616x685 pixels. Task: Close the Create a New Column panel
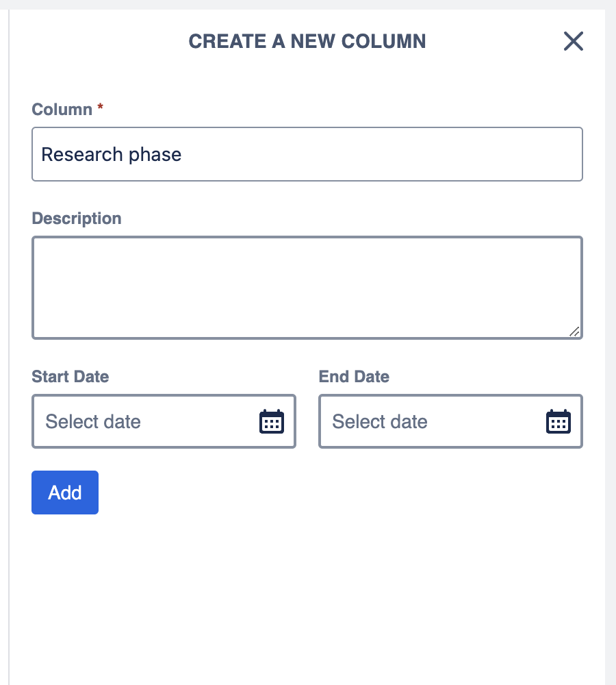[x=573, y=42]
